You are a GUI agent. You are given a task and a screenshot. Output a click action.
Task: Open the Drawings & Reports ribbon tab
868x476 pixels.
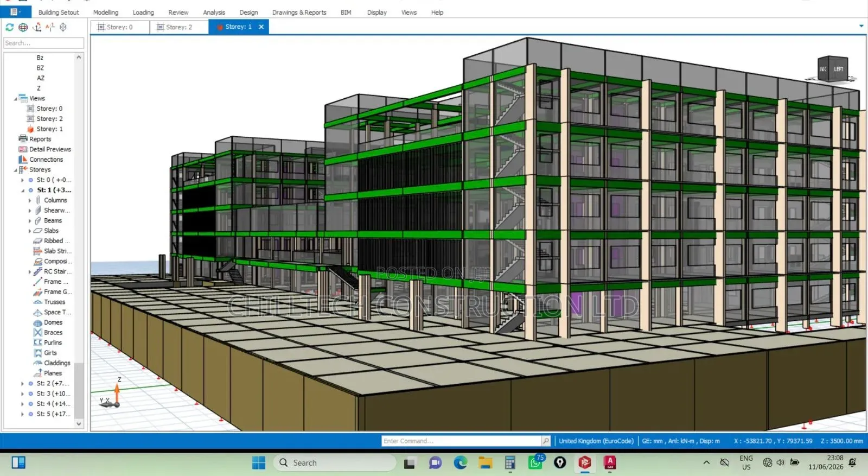click(299, 12)
